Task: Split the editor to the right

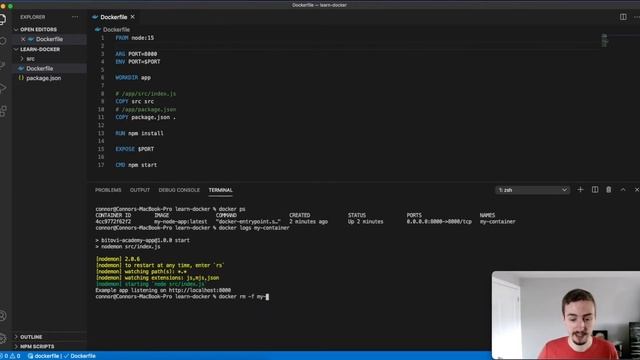Action: click(623, 17)
